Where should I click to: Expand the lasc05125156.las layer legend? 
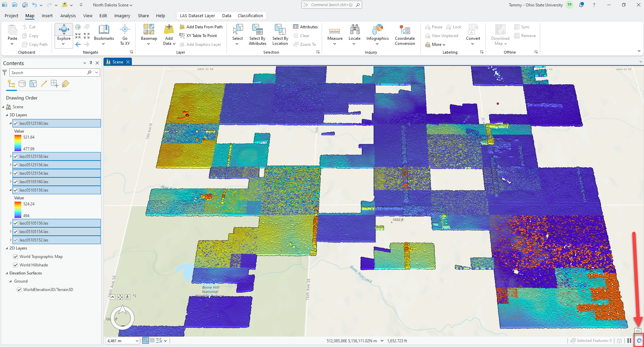[11, 165]
